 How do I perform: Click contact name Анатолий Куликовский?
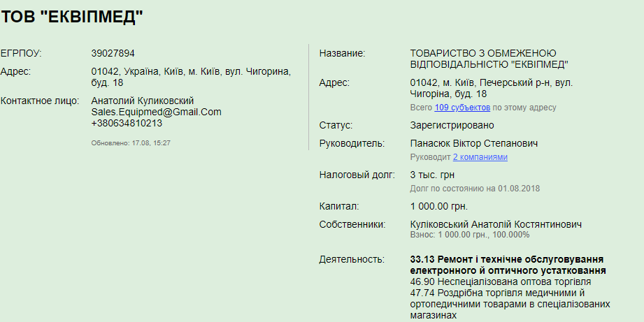pos(143,101)
